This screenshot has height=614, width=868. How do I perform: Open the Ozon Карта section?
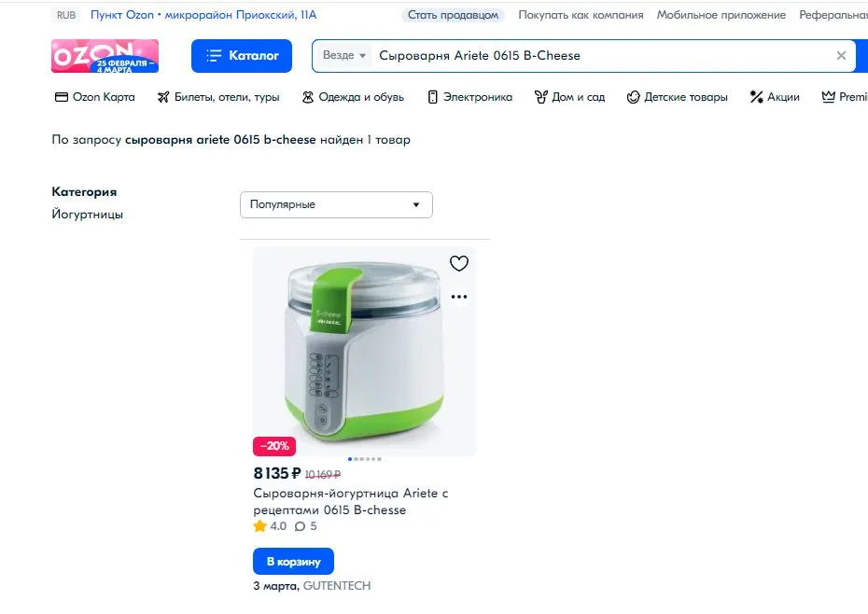click(x=95, y=97)
